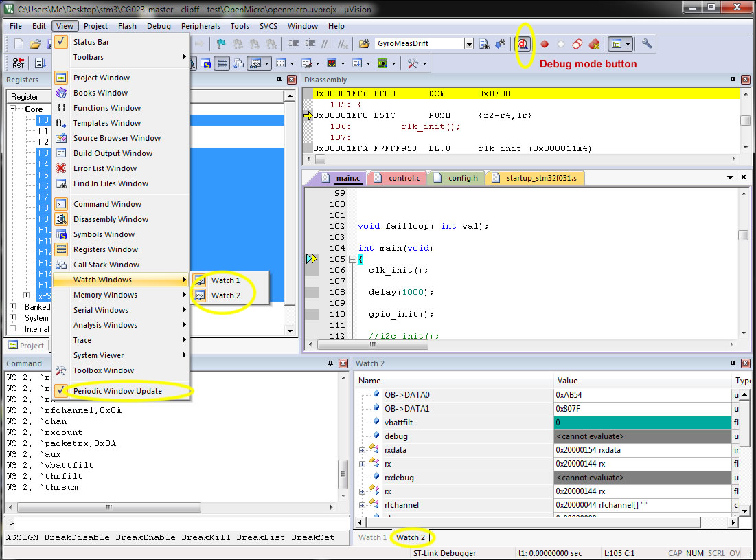Click the Debug menu in menu bar
Image resolution: width=756 pixels, height=560 pixels.
click(159, 26)
